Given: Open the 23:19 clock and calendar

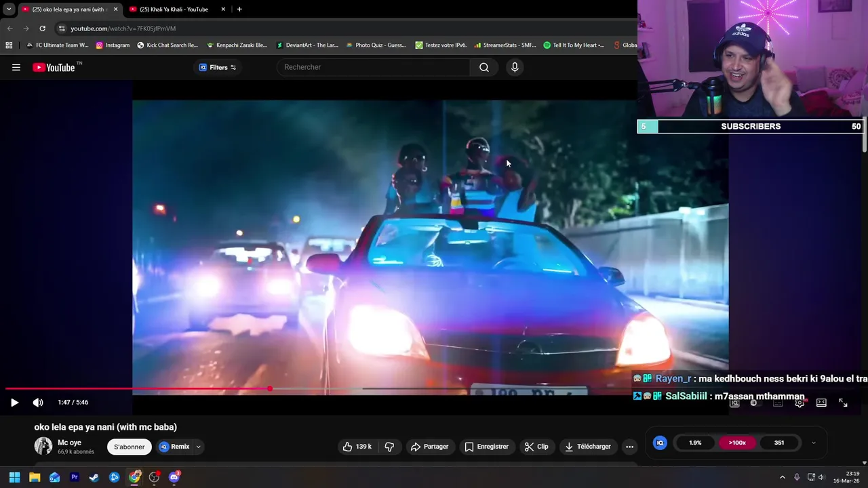Looking at the screenshot, I should (846, 477).
